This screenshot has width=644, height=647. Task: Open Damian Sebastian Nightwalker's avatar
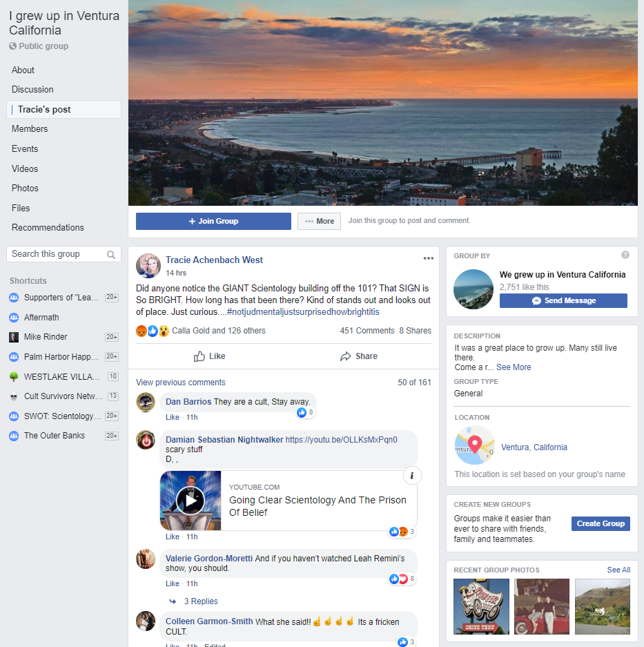pos(146,440)
